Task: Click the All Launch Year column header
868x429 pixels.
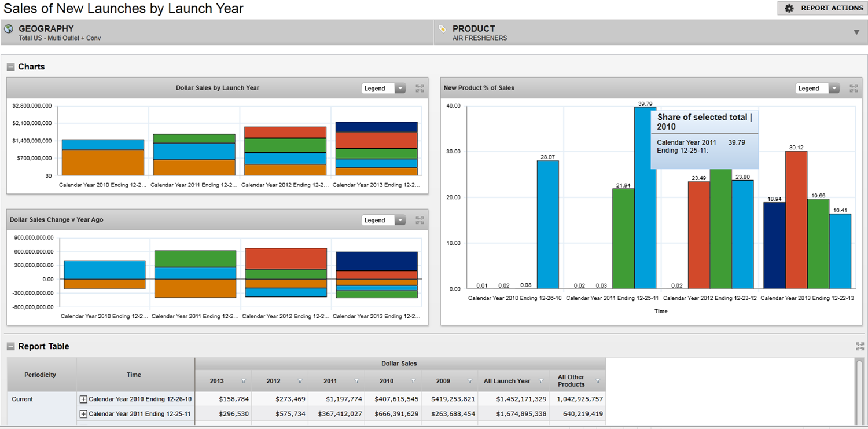Action: [507, 381]
